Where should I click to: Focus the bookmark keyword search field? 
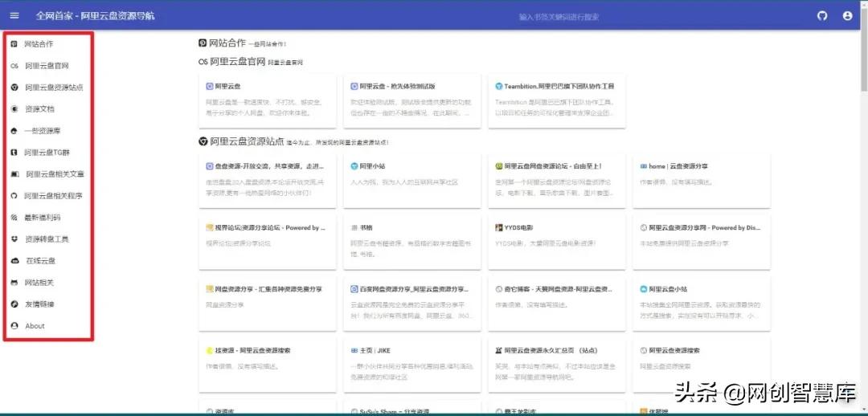click(559, 17)
